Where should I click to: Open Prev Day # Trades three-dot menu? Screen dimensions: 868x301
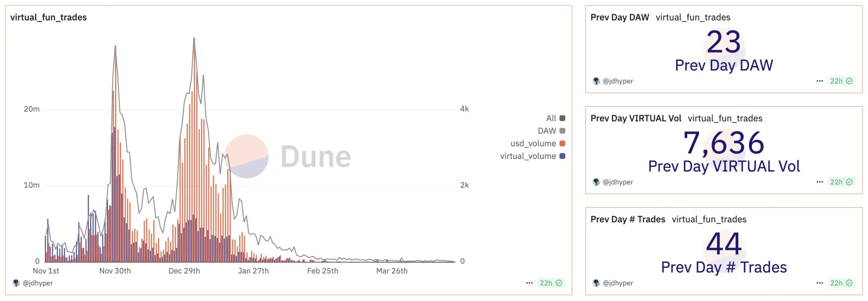coord(819,283)
